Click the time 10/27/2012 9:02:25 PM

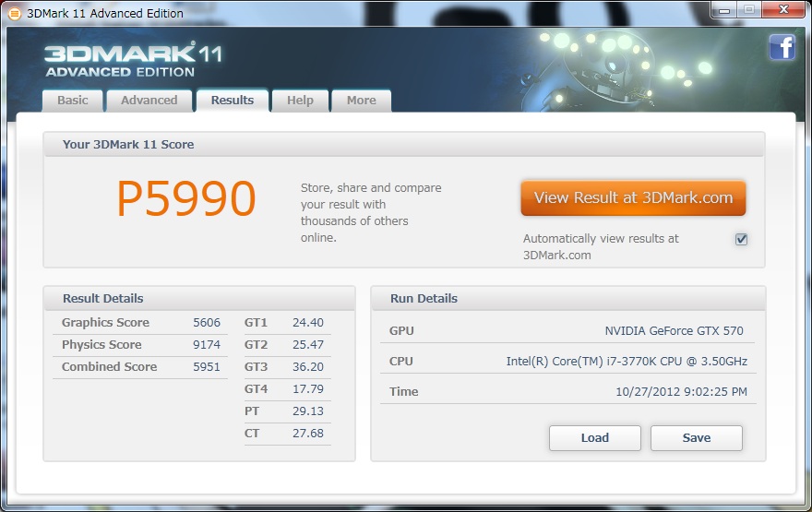(x=682, y=392)
